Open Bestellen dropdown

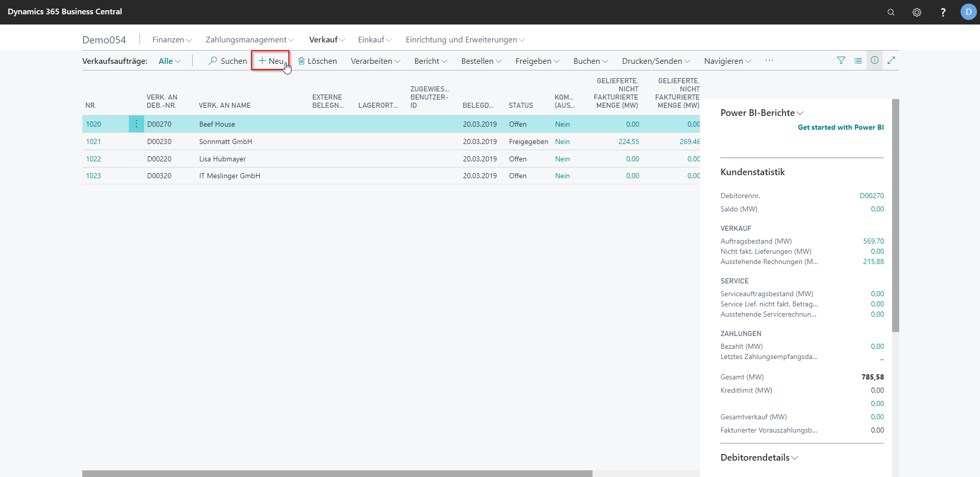click(481, 61)
